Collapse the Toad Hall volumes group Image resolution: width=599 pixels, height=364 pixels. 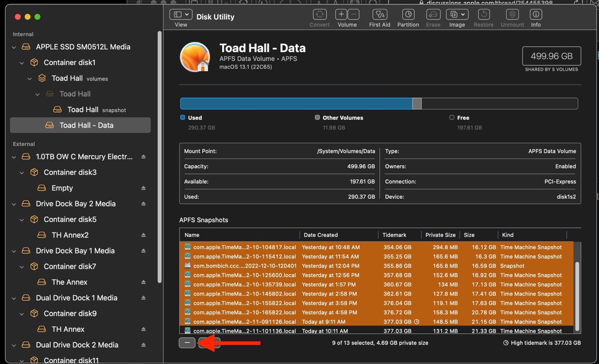[29, 78]
